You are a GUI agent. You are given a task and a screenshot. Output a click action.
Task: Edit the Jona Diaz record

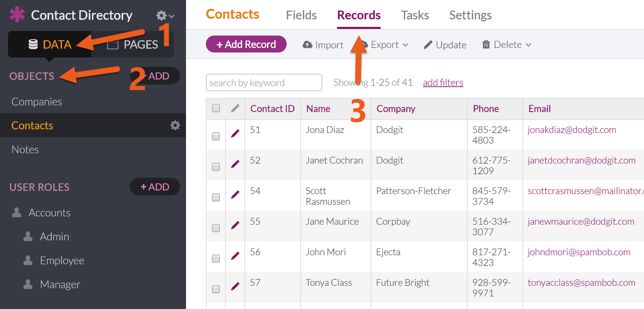pos(235,134)
